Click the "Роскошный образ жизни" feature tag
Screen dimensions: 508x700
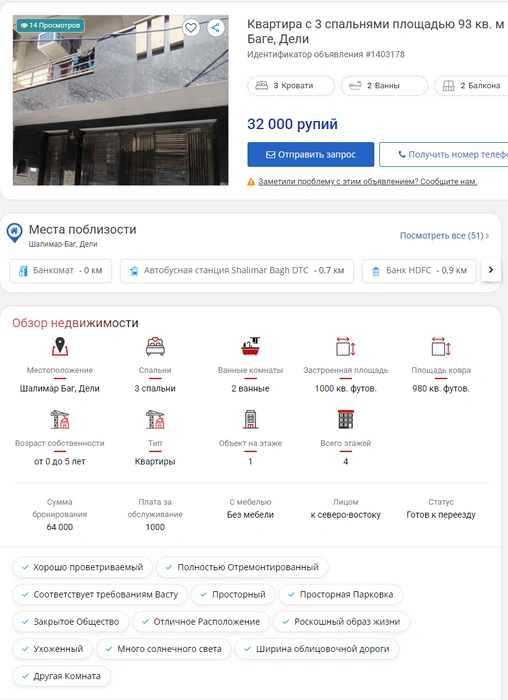click(x=341, y=622)
